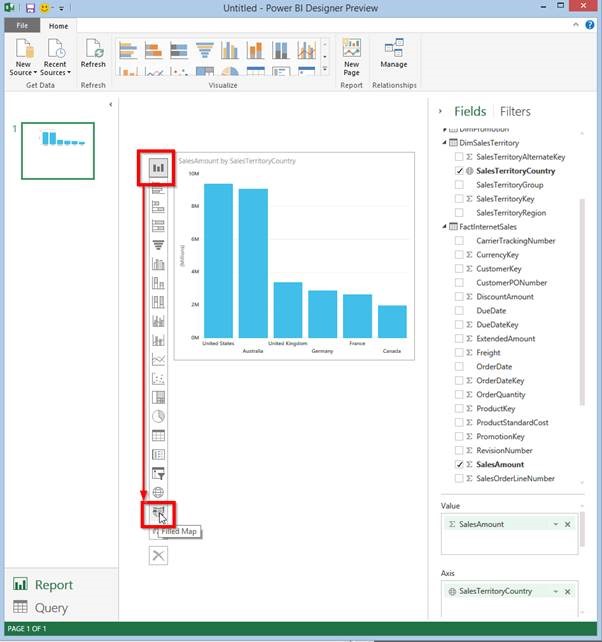Select the Filled Map visualization icon
602x642 pixels.
tap(158, 512)
